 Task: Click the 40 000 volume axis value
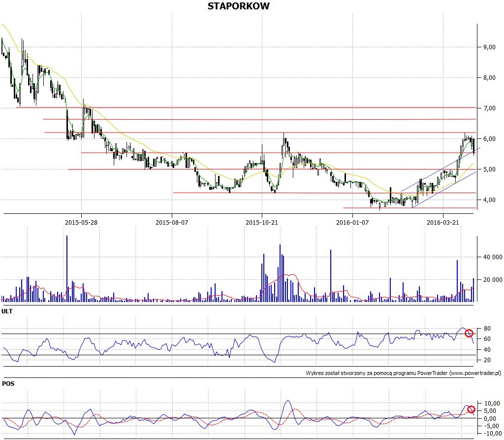coord(493,257)
